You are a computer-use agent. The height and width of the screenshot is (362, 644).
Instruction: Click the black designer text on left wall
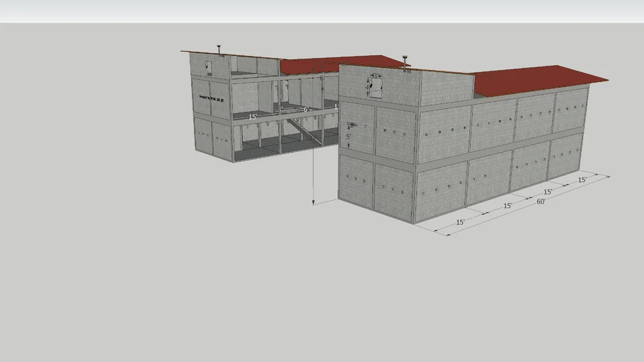tap(210, 98)
